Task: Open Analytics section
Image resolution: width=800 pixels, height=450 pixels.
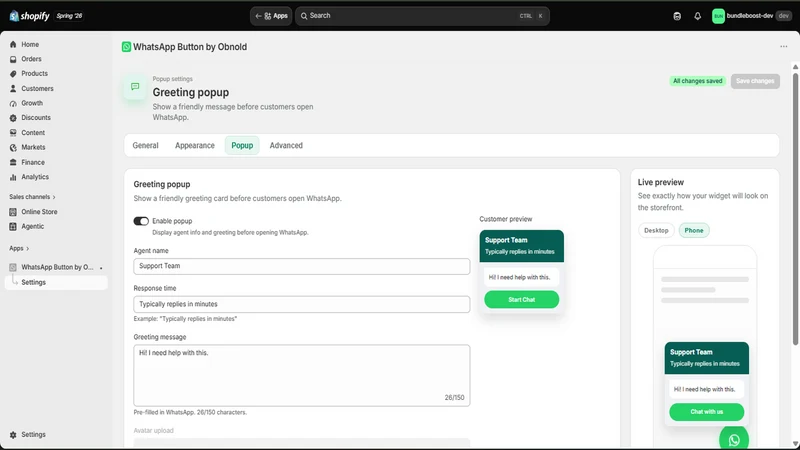Action: coord(35,177)
